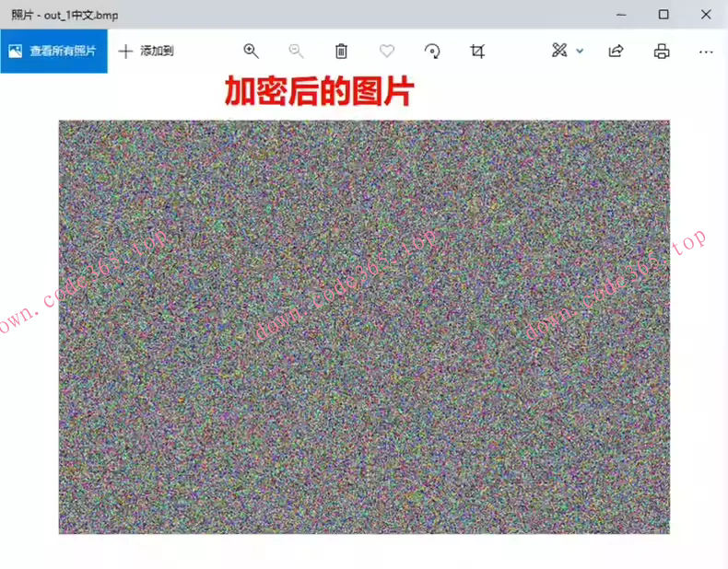
Task: Open the more options ellipsis menu
Action: point(706,52)
